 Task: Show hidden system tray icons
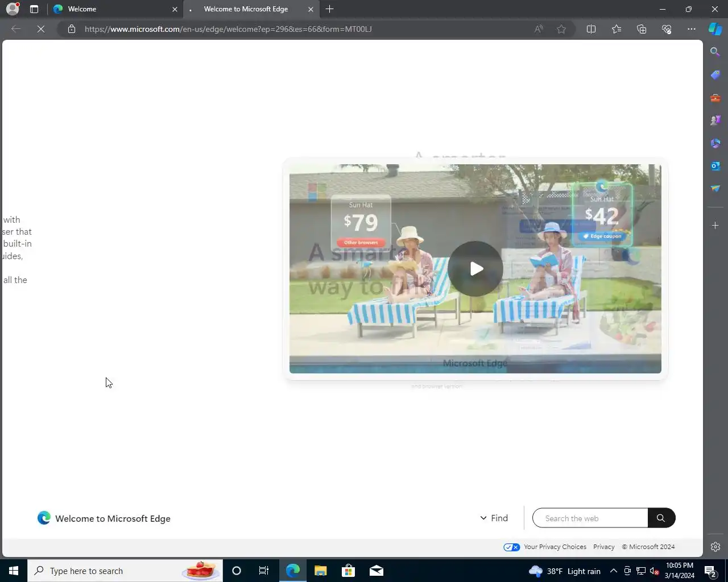tap(613, 571)
